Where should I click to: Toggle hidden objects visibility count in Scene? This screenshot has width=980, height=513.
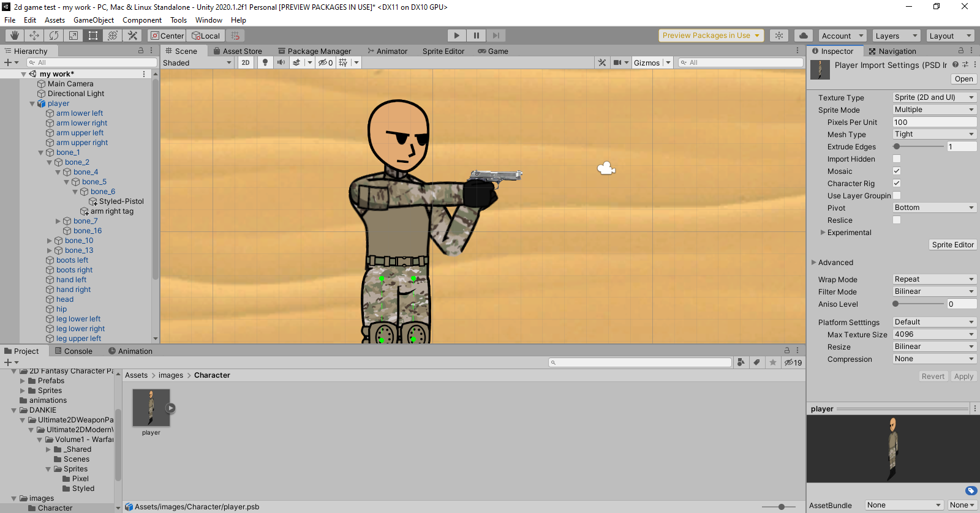[x=326, y=62]
